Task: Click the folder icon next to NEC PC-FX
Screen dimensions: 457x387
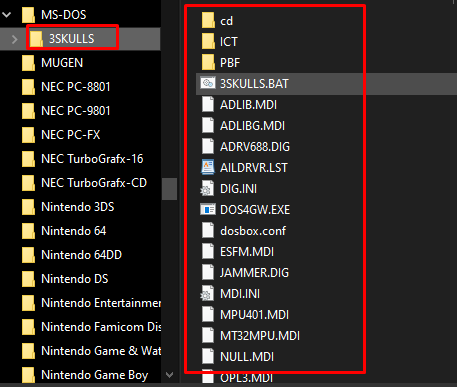Action: [28, 135]
